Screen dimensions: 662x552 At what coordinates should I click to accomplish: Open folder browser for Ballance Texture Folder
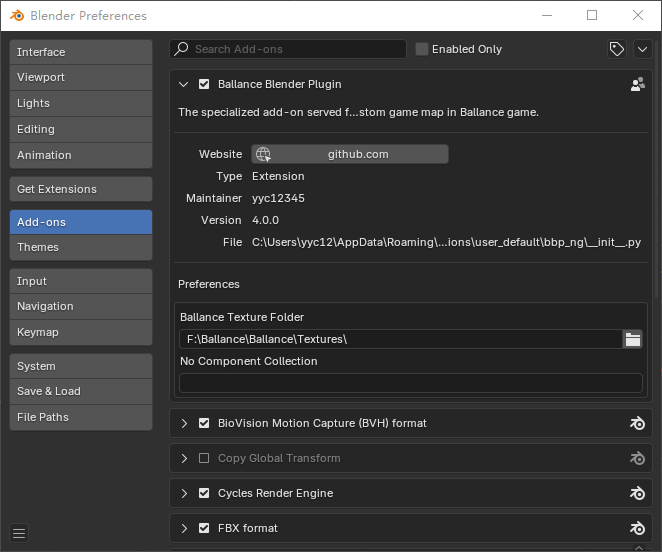(x=632, y=340)
